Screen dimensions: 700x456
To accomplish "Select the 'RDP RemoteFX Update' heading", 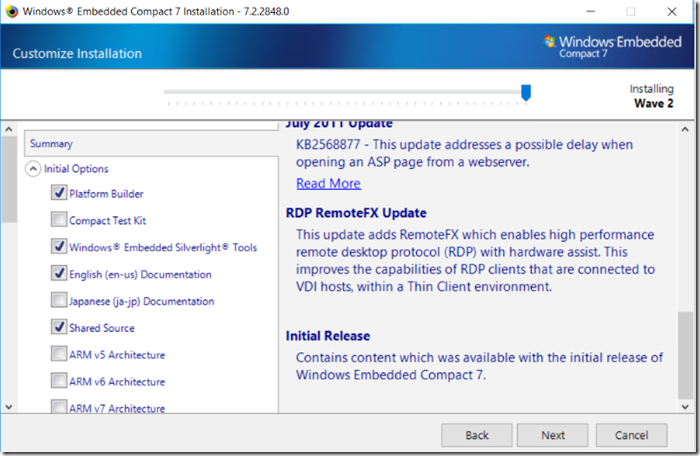I will tap(356, 213).
